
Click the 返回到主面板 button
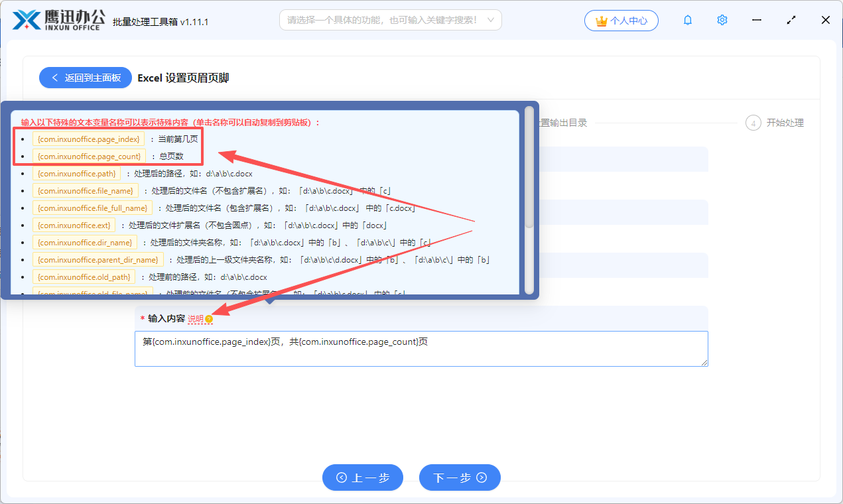(85, 78)
